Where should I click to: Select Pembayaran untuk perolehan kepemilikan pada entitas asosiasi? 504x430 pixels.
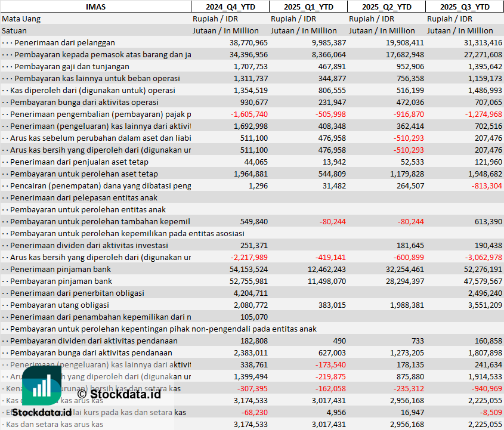[x=127, y=233]
